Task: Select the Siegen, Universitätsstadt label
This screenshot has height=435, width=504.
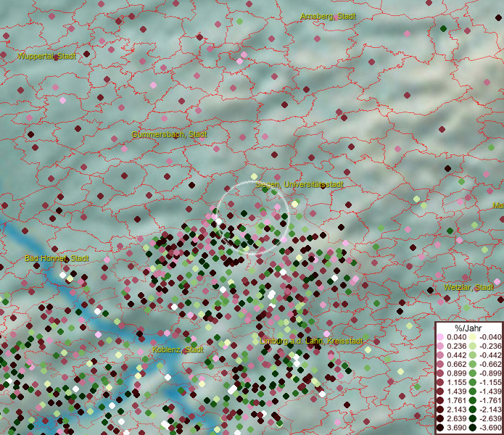Action: [x=299, y=184]
